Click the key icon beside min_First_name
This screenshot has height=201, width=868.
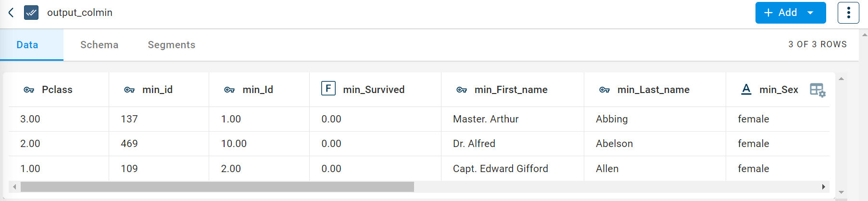click(x=462, y=90)
